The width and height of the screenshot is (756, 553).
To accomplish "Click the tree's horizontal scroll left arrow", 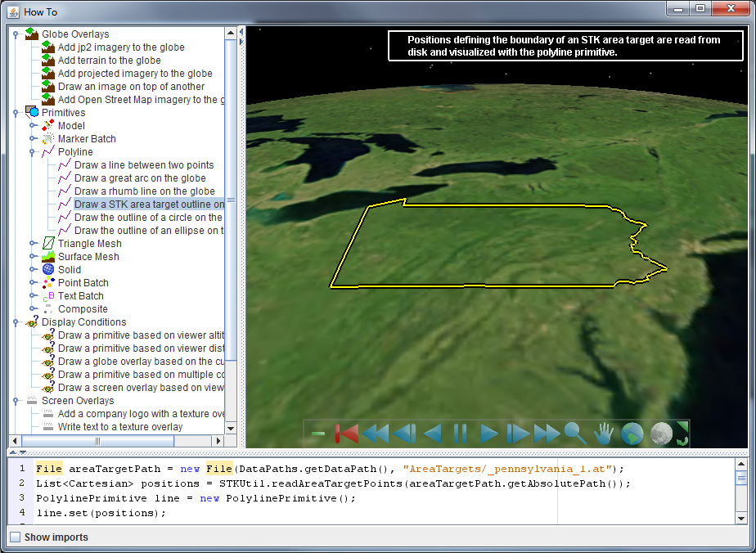I will 15,441.
